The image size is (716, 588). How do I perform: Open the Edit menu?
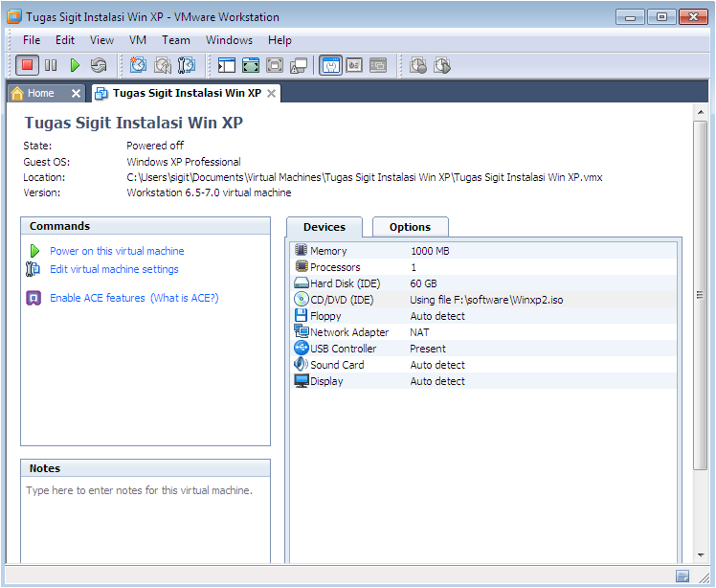(x=65, y=40)
